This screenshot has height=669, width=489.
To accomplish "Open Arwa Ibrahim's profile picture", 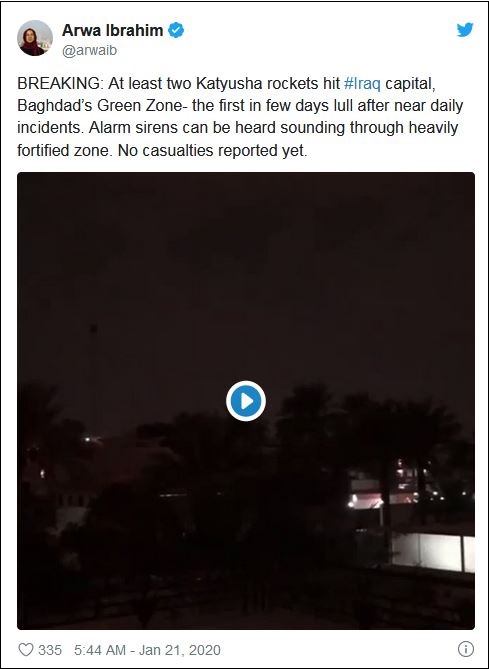I will (x=35, y=38).
